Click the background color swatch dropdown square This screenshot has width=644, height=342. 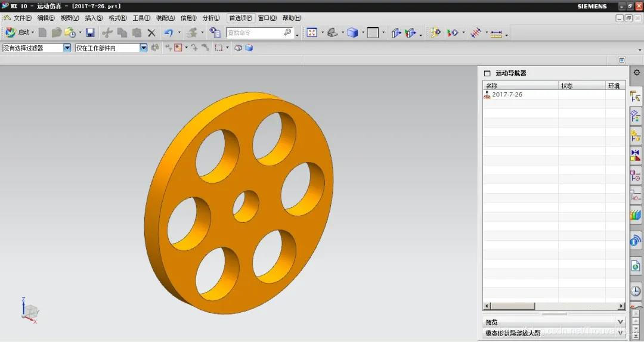tap(373, 32)
